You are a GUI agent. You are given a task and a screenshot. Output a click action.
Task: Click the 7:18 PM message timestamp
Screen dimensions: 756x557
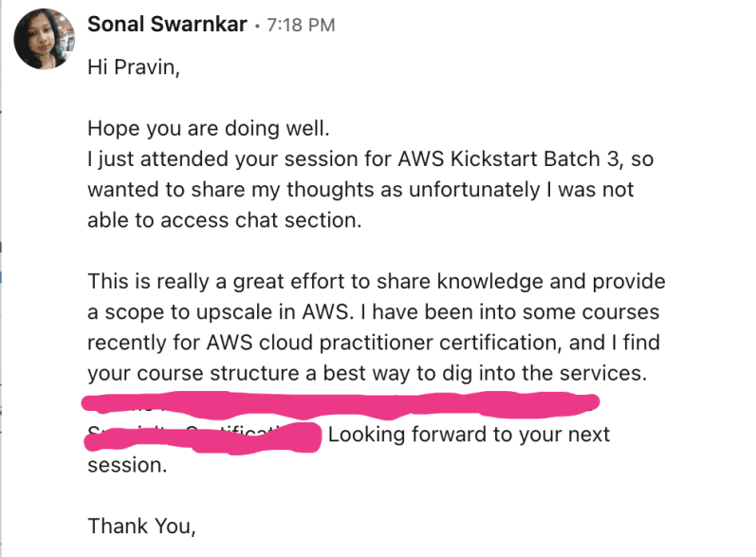[301, 26]
